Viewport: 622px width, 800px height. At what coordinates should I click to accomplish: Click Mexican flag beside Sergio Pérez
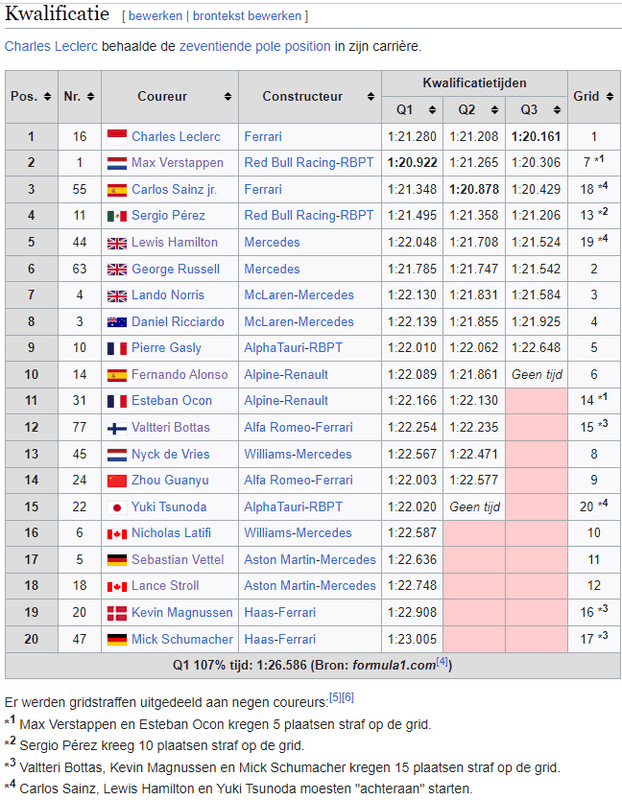(117, 216)
